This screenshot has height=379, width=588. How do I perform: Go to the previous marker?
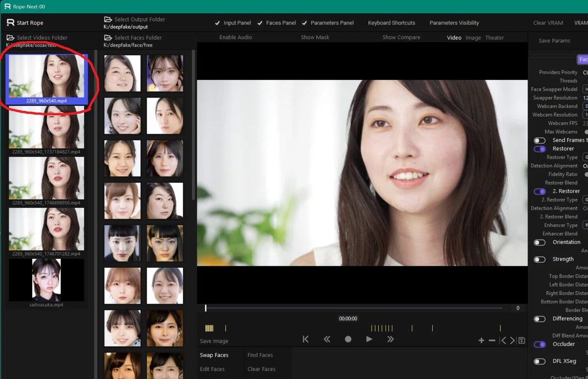[x=503, y=341]
